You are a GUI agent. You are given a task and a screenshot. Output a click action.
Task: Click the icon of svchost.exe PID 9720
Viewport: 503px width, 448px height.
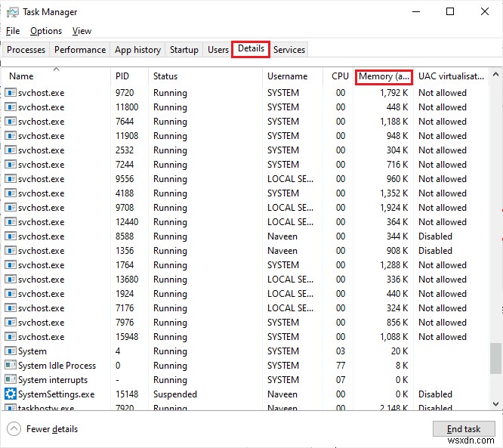11,93
